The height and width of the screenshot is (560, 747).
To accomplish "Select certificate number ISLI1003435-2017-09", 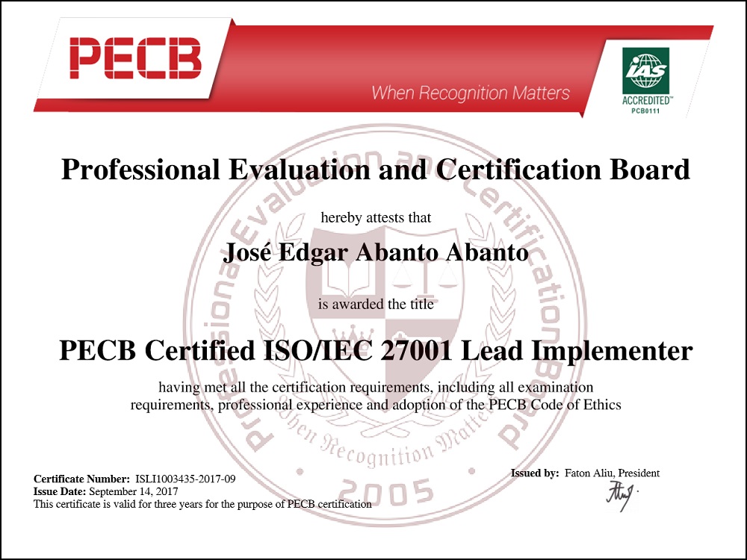I will (x=186, y=479).
